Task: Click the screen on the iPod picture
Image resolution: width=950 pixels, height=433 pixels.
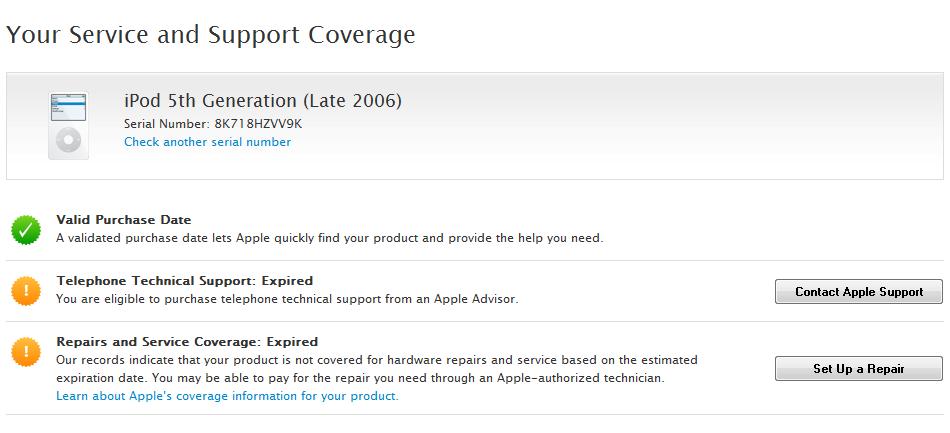Action: (69, 107)
